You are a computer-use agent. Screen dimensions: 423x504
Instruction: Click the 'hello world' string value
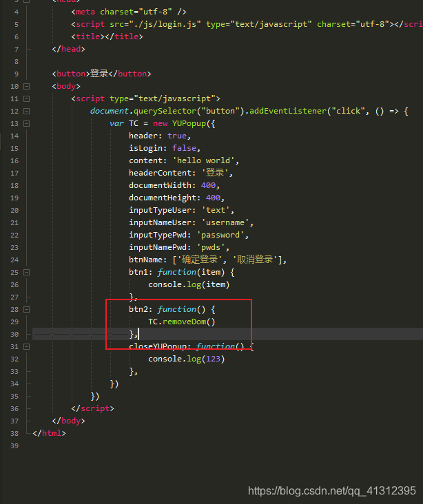tap(203, 160)
